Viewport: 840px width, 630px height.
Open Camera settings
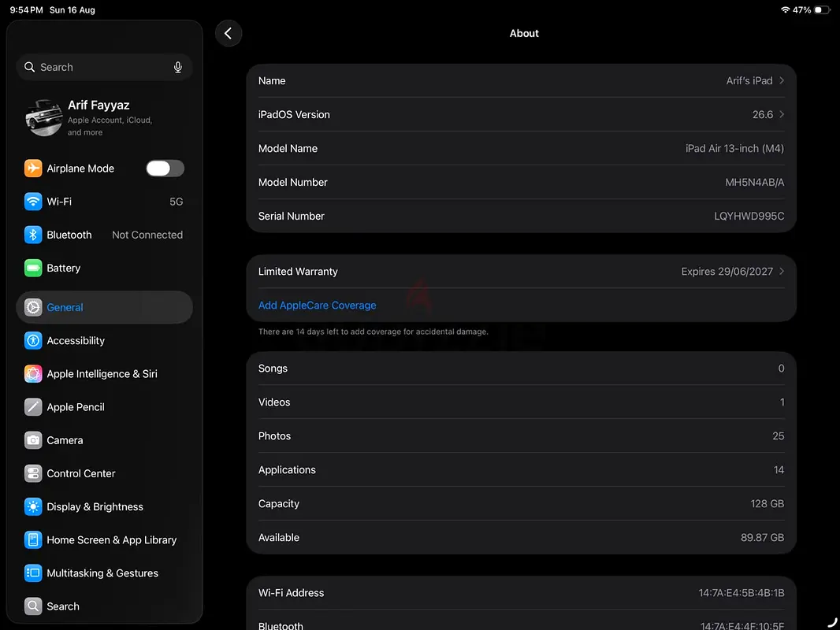[x=105, y=440]
